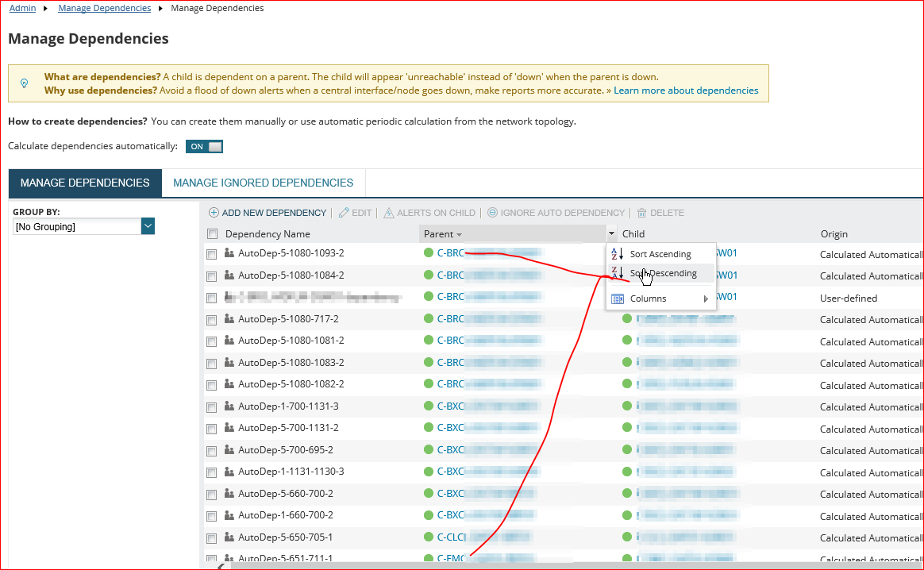Check the box for AutoDep-5-1080-717-2
Image resolution: width=924 pixels, height=570 pixels.
(212, 320)
